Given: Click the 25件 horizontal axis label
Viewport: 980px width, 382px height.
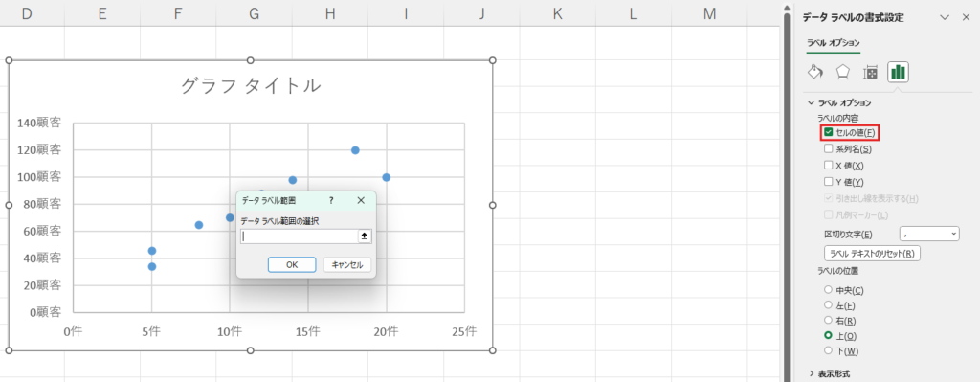Looking at the screenshot, I should [464, 331].
